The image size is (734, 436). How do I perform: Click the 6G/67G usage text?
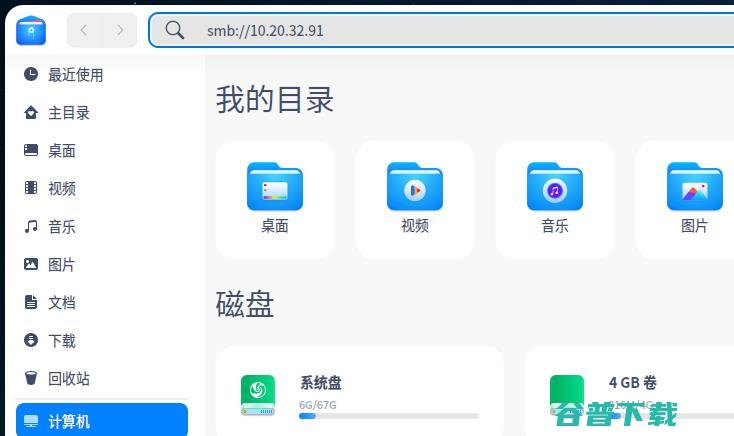318,405
